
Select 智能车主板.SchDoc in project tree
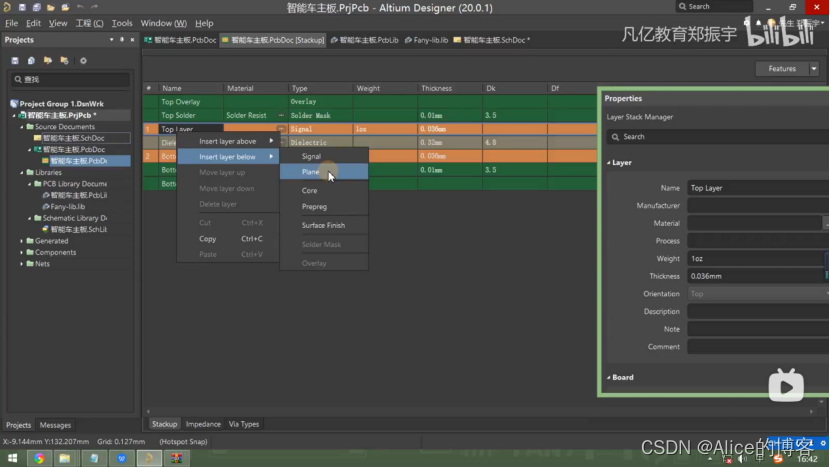pyautogui.click(x=74, y=138)
